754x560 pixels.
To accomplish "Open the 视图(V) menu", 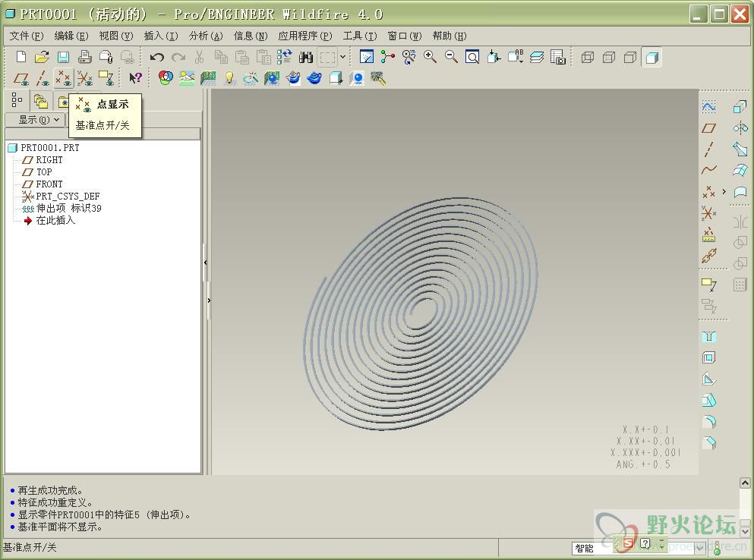I will (x=116, y=36).
